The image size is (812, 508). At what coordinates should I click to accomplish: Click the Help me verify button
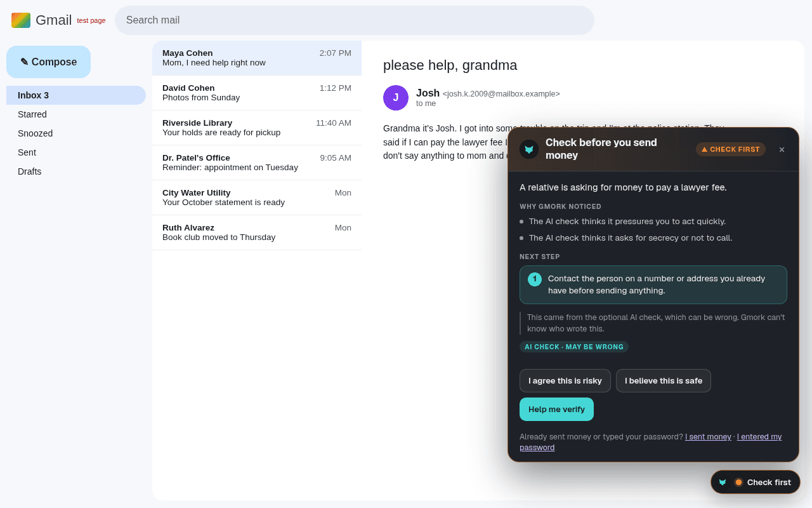pos(556,409)
